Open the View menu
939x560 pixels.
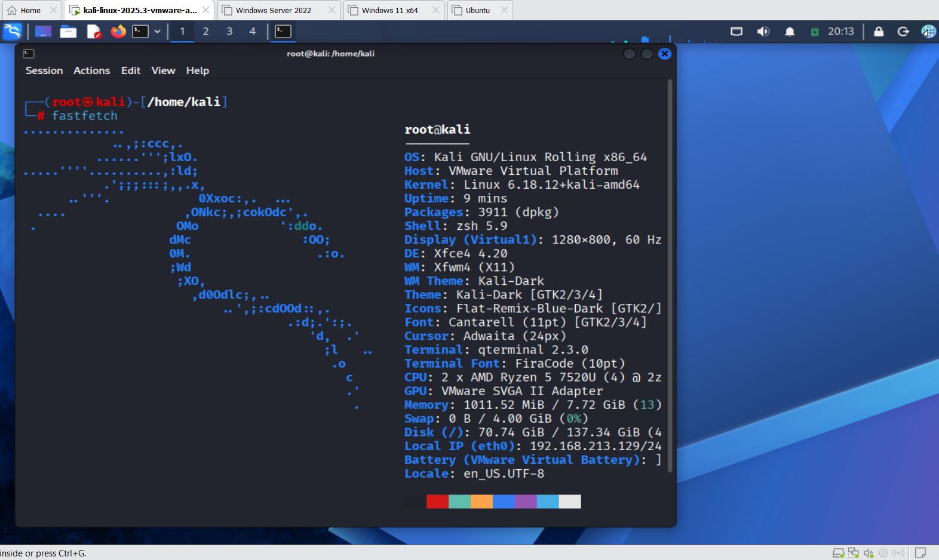tap(163, 70)
